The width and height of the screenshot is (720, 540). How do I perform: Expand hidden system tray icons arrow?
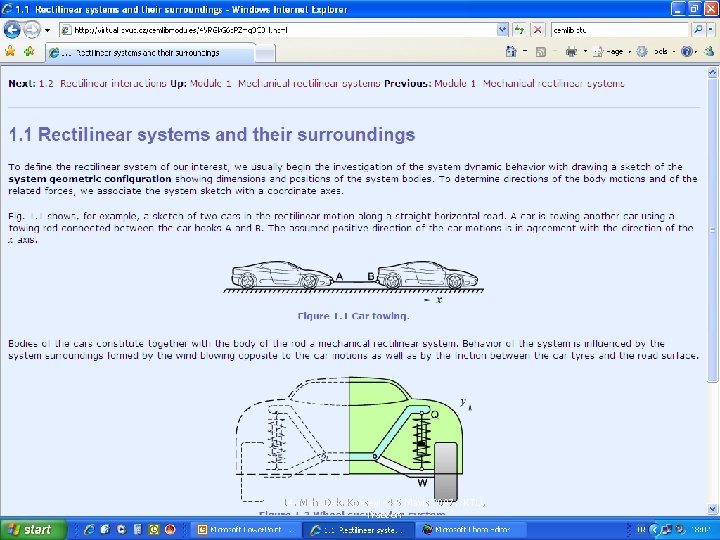point(654,530)
